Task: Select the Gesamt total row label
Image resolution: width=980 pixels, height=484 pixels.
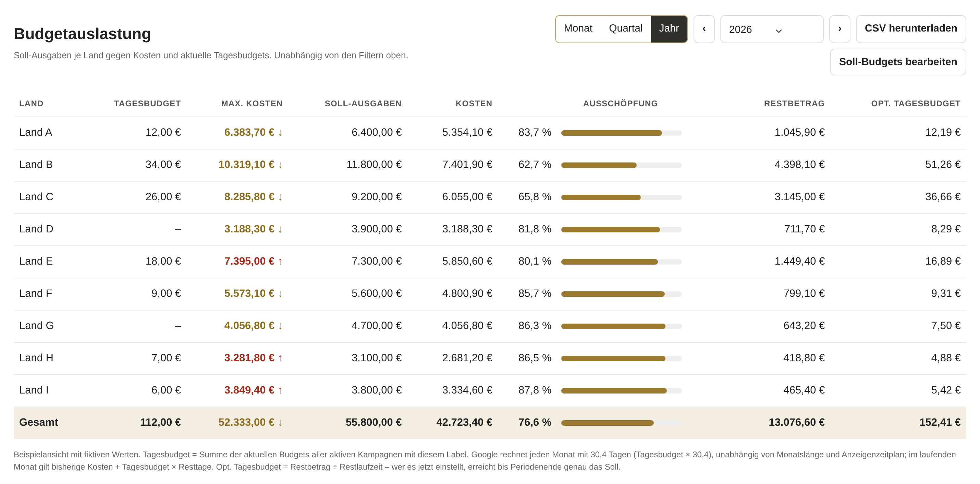Action: click(38, 422)
